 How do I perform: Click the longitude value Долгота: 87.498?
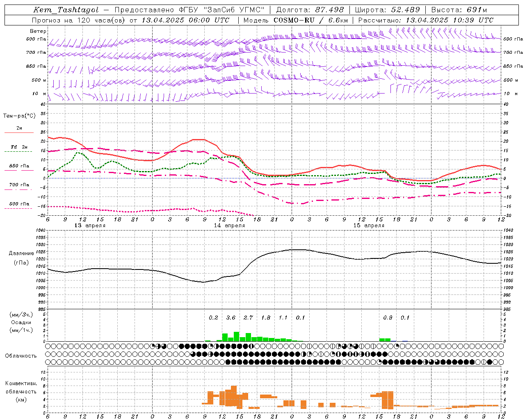click(310, 10)
